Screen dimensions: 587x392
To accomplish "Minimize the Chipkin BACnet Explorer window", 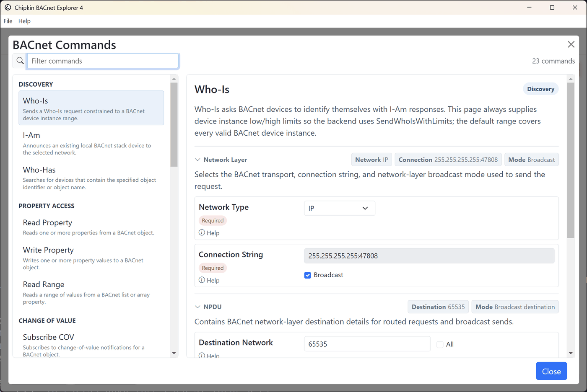I will pyautogui.click(x=530, y=8).
